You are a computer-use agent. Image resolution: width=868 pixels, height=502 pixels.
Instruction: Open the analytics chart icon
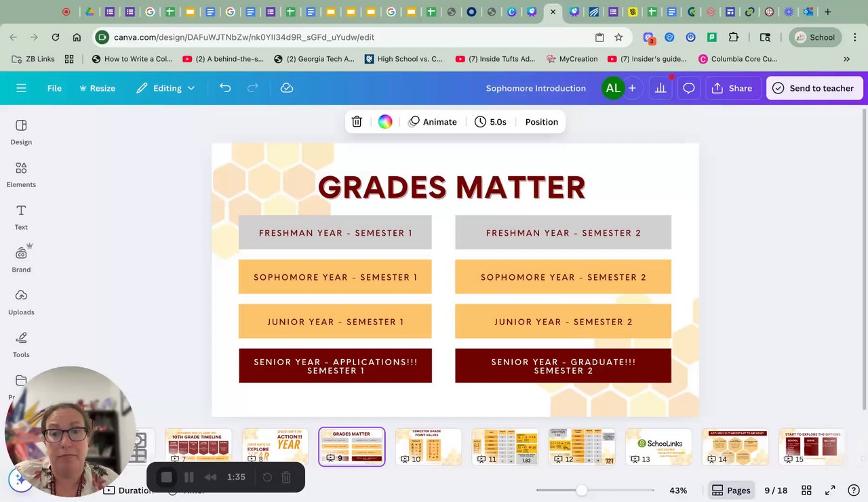(660, 88)
